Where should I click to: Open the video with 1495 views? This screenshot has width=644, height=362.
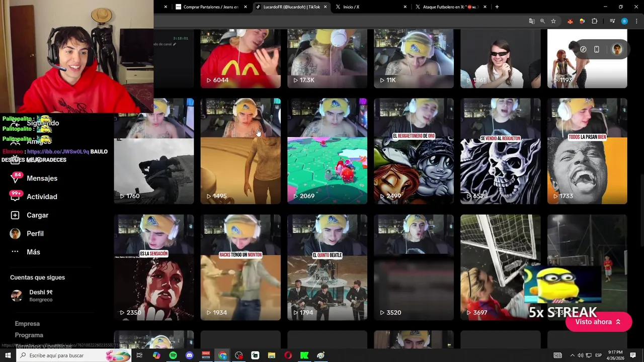click(x=240, y=151)
